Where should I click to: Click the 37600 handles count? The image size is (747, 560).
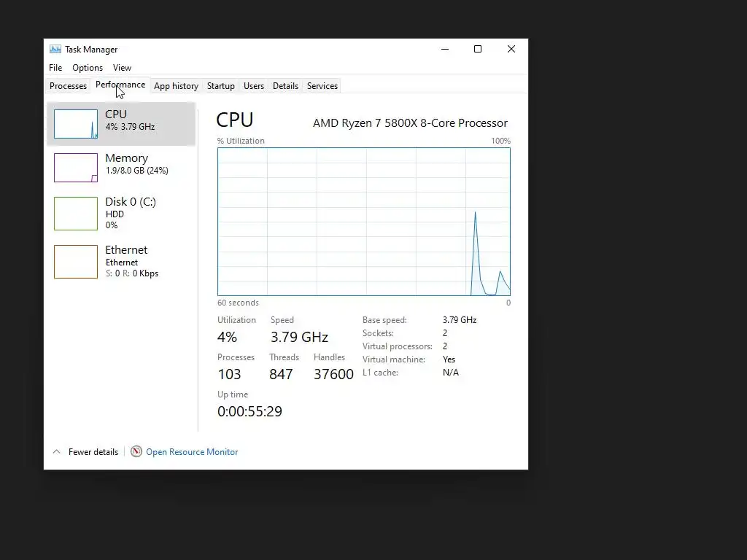pos(333,374)
